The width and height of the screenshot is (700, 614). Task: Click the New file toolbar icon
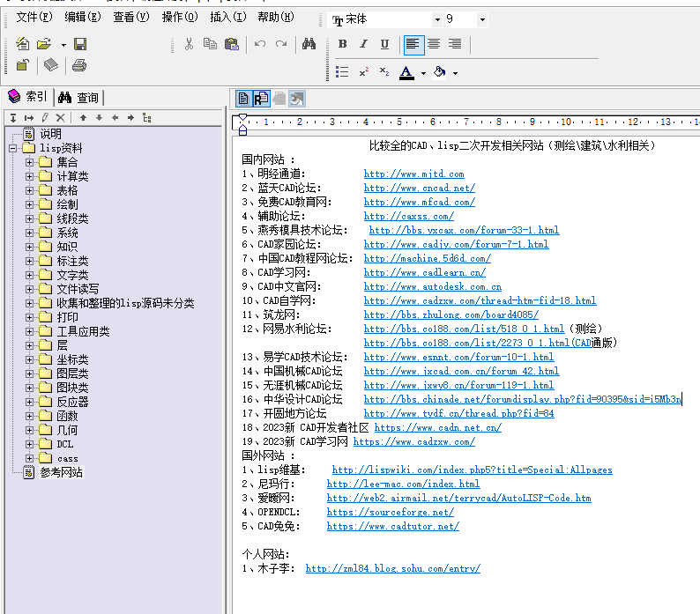coord(22,44)
